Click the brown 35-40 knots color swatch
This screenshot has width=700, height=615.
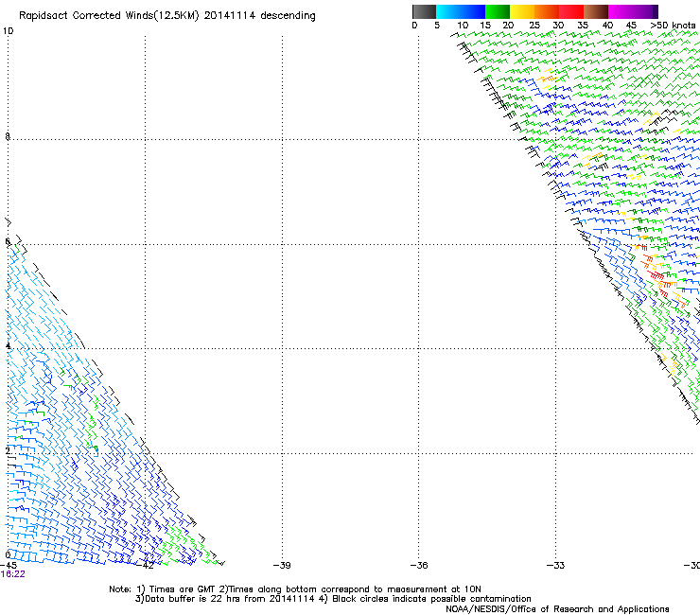596,11
